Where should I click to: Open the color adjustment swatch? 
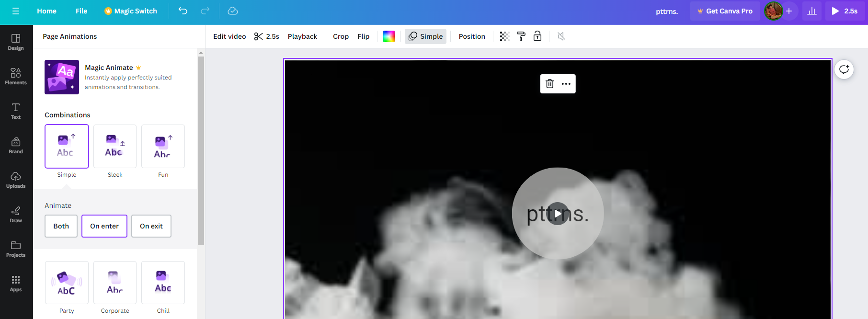click(x=389, y=36)
